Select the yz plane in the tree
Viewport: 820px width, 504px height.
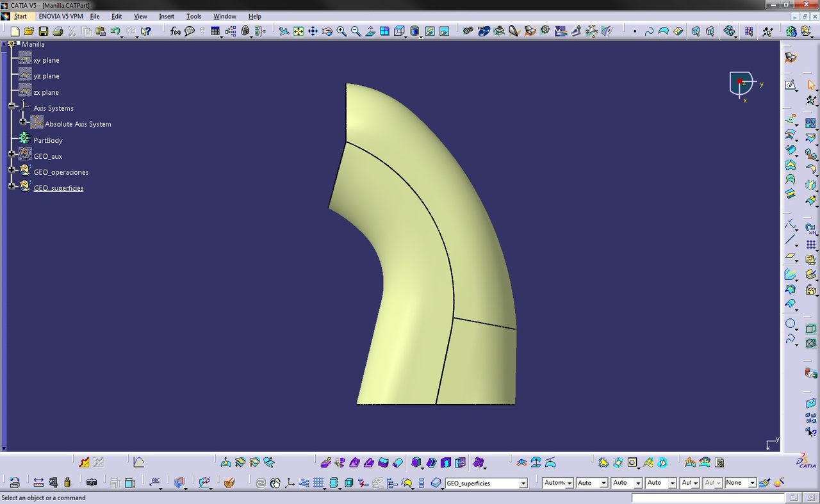46,76
